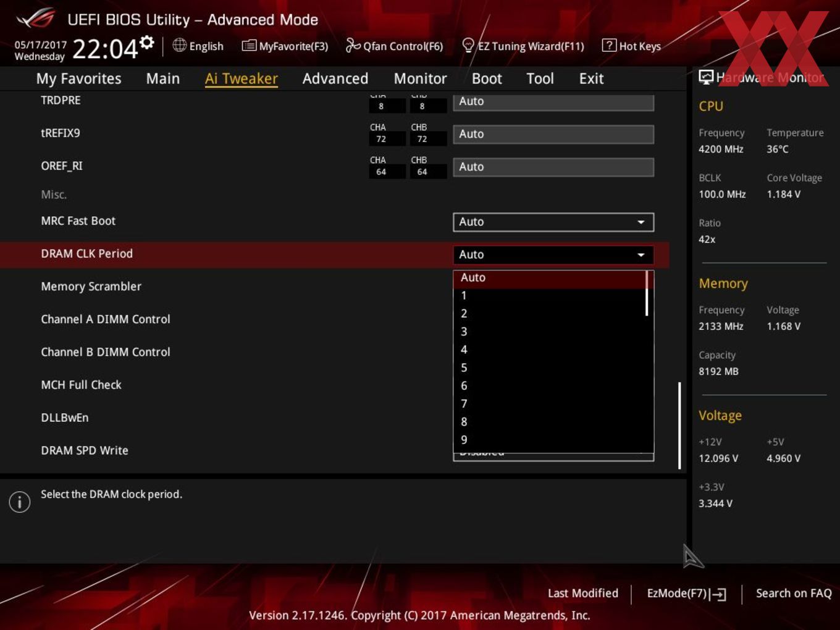This screenshot has width=840, height=630.
Task: Click the TRDPRE Auto input field
Action: [553, 101]
